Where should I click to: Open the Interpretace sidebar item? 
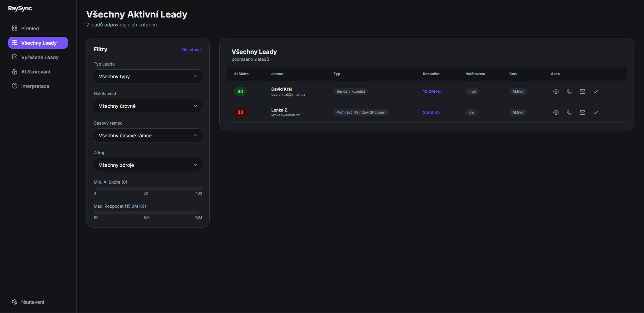[x=35, y=86]
